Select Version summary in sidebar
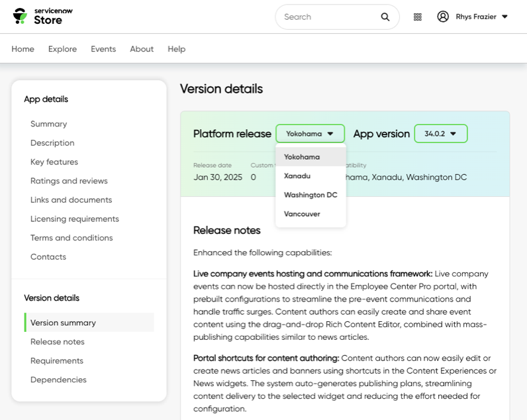Viewport: 527px width, 420px height. pyautogui.click(x=89, y=323)
